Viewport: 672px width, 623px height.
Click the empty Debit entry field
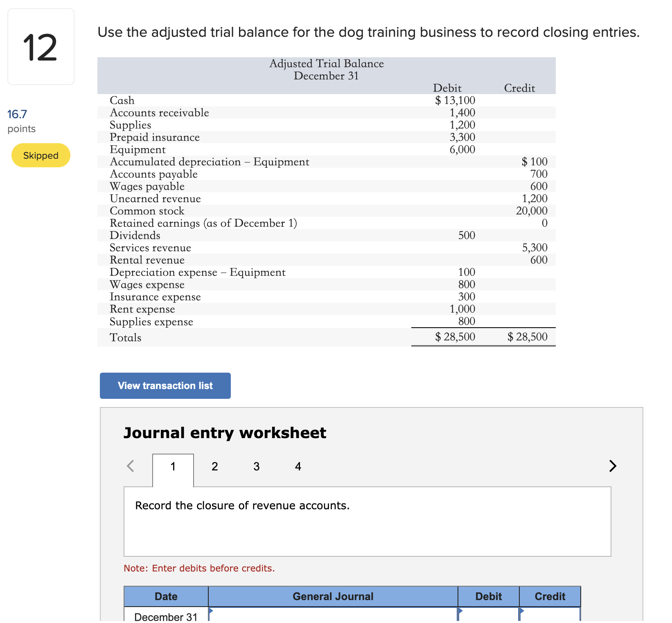pos(488,616)
